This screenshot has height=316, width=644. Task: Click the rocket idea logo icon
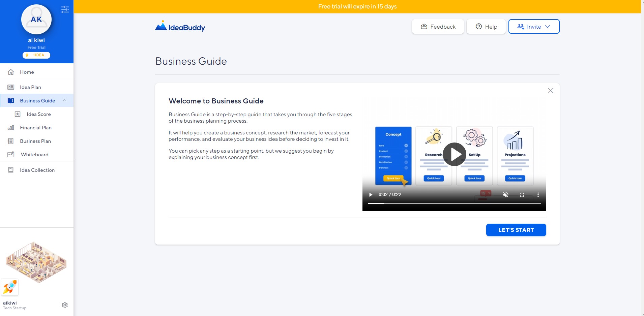pyautogui.click(x=10, y=287)
